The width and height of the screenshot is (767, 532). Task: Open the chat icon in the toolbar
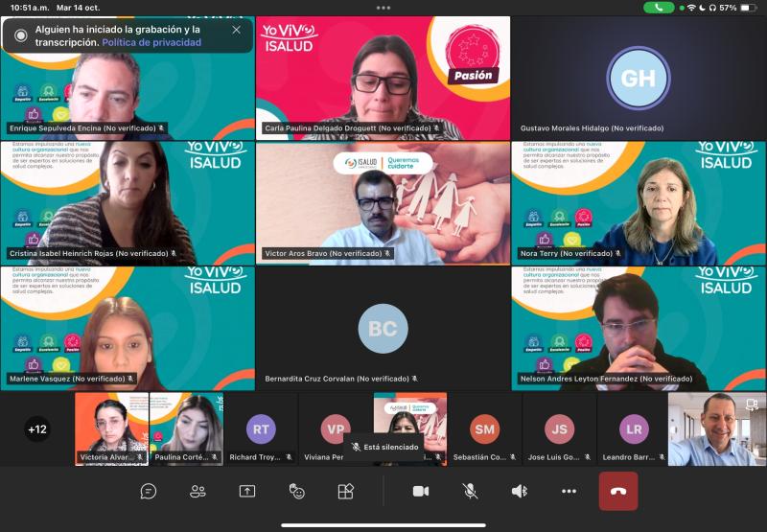149,492
